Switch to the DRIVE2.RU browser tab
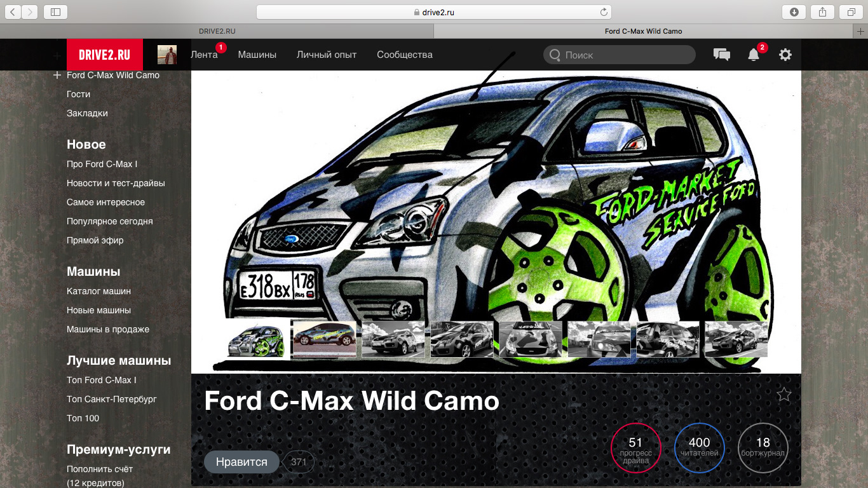The height and width of the screenshot is (488, 868). [217, 31]
